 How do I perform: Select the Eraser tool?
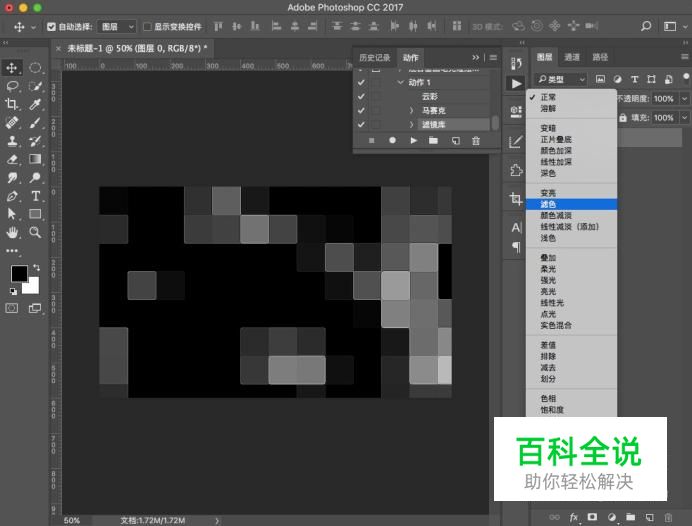point(12,159)
